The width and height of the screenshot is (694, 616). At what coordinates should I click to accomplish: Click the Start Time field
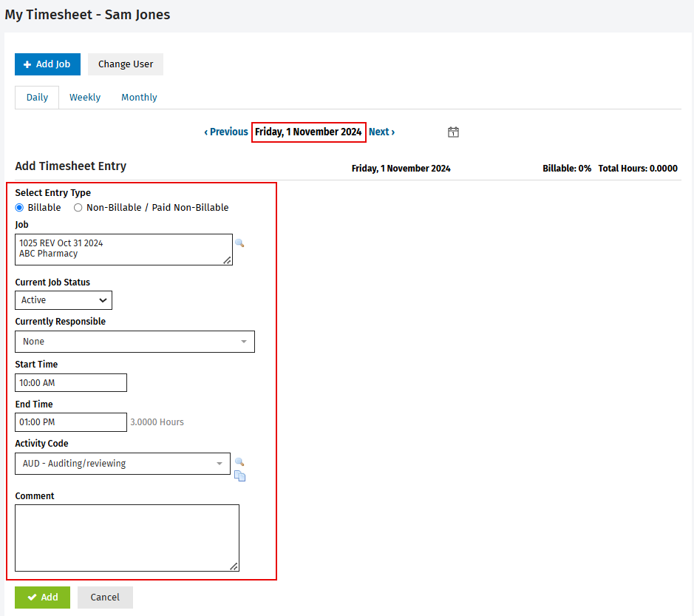pyautogui.click(x=71, y=383)
